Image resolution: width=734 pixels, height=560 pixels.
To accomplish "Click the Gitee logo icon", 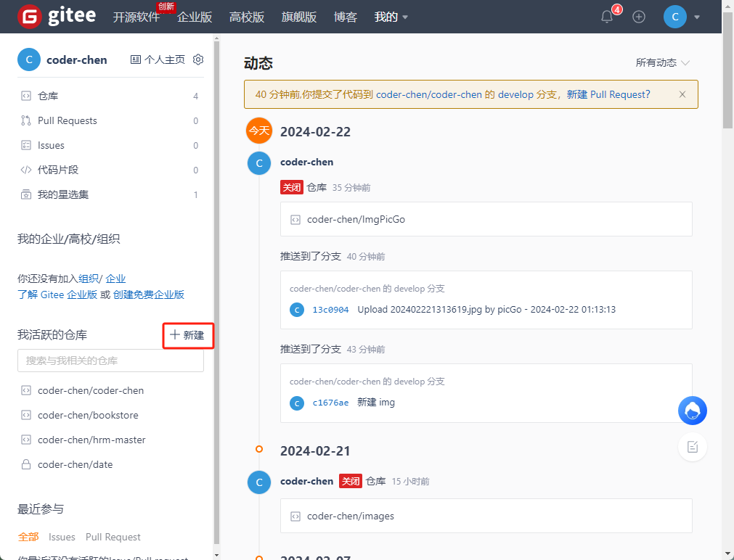I will pos(30,17).
